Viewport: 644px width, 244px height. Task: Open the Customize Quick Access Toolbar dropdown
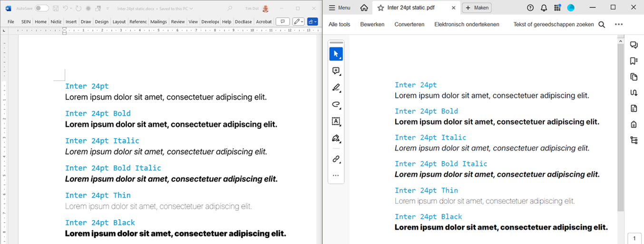click(x=107, y=9)
